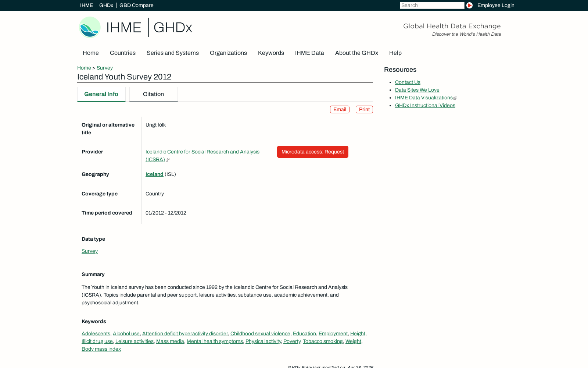This screenshot has height=368, width=588.
Task: Click the Tobacco smoking keyword
Action: point(323,341)
